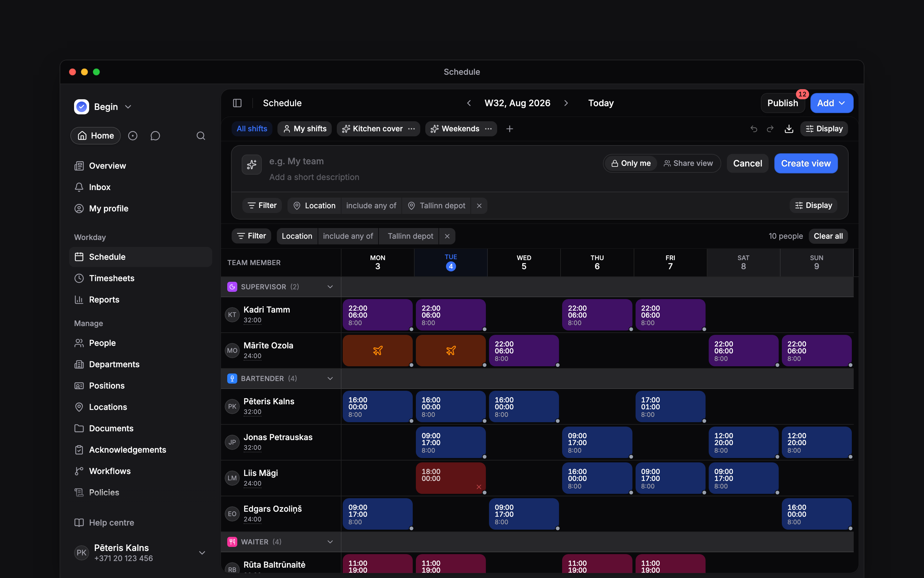Switch to Weekends view
The image size is (924, 578).
click(x=455, y=129)
